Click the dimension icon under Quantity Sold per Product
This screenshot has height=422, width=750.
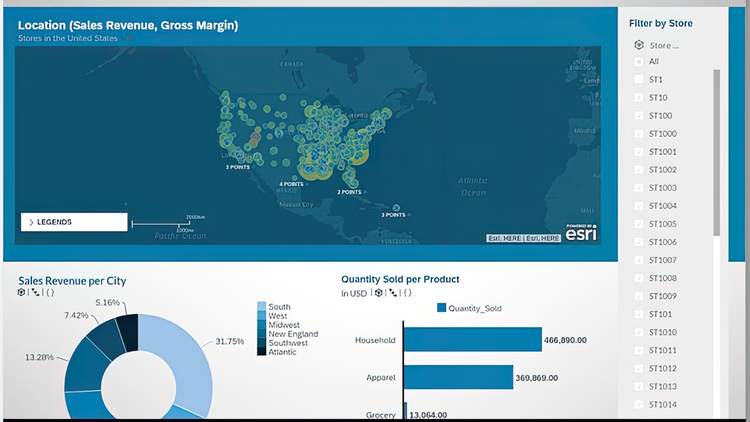[378, 293]
